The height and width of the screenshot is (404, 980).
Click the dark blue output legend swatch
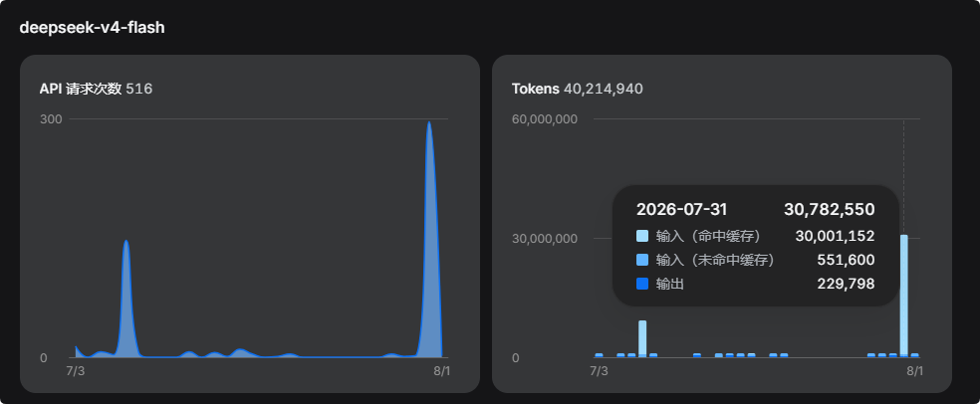642,285
